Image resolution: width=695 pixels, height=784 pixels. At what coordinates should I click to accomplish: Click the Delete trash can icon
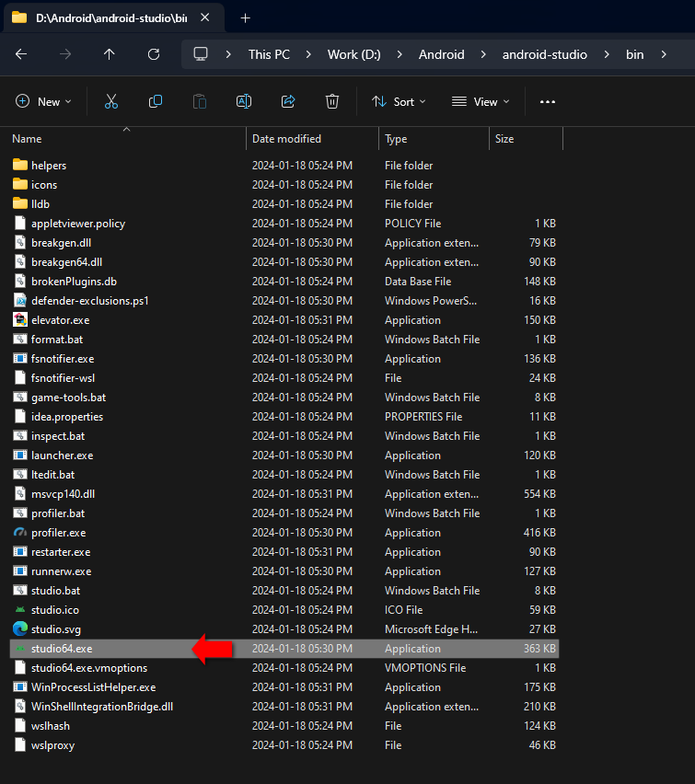(x=332, y=101)
